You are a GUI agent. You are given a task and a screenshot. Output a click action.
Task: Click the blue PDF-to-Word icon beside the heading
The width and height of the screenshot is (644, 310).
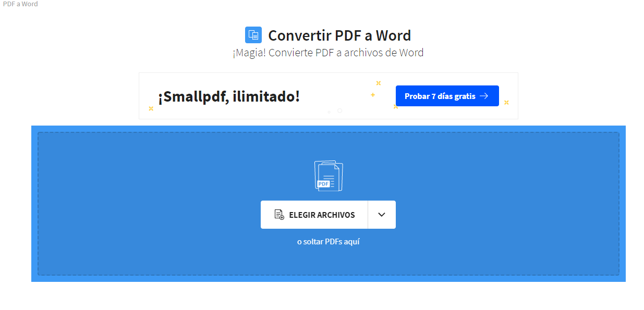point(253,35)
